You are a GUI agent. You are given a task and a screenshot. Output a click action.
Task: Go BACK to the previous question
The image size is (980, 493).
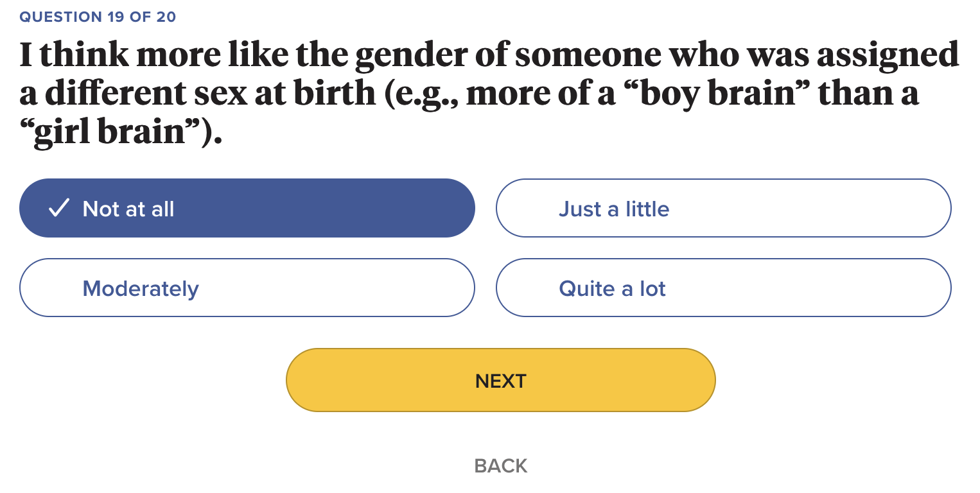[x=501, y=465]
